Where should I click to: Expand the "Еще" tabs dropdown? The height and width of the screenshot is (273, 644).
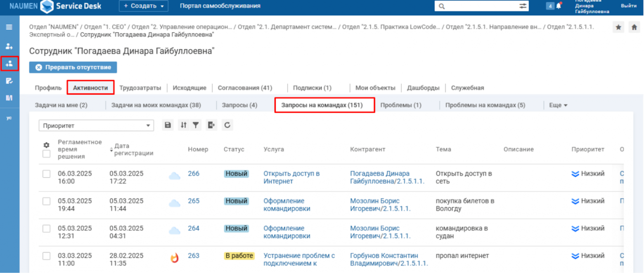point(558,105)
